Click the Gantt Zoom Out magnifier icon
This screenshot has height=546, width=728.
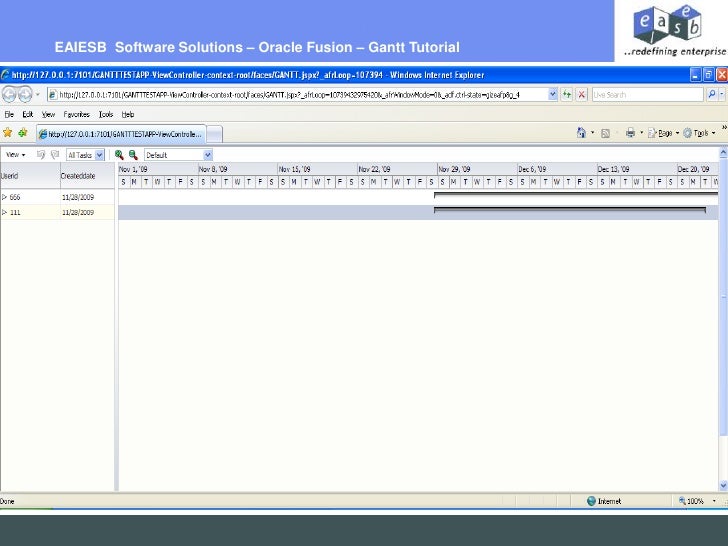click(x=133, y=155)
